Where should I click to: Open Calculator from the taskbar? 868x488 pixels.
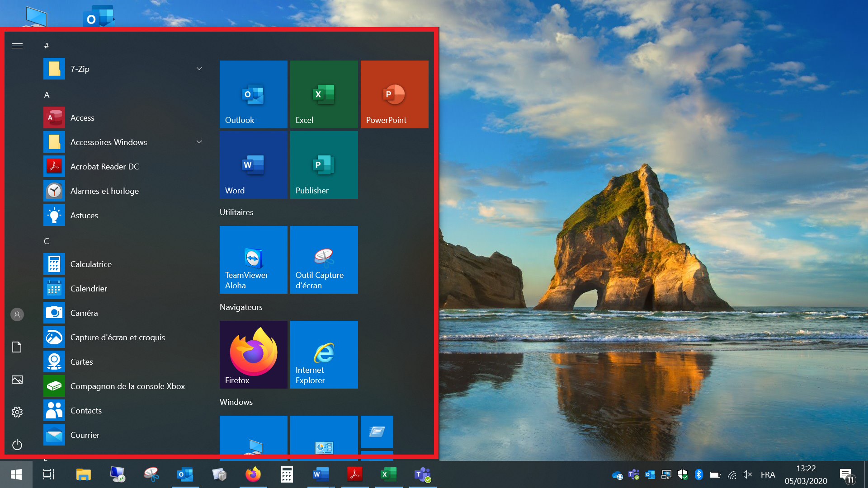click(287, 474)
